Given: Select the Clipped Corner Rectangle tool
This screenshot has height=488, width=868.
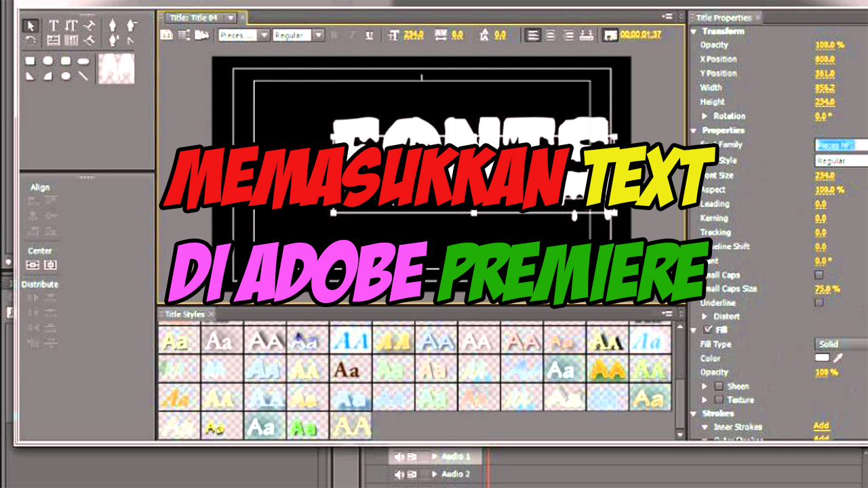Looking at the screenshot, I should tap(48, 60).
